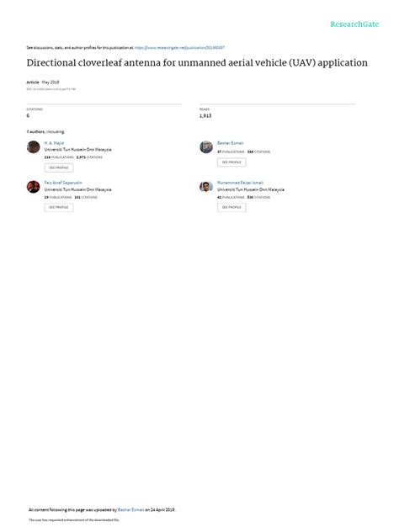Click the reads count 1,913

[205, 115]
